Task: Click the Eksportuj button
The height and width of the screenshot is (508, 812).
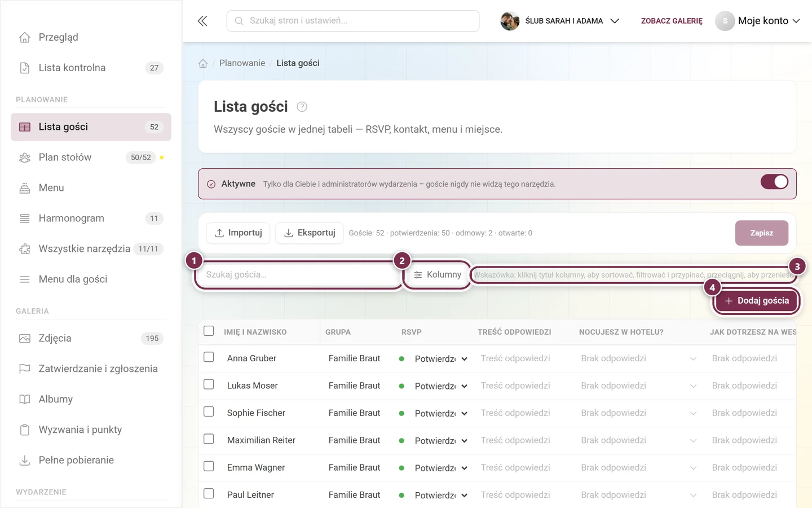Action: point(309,233)
